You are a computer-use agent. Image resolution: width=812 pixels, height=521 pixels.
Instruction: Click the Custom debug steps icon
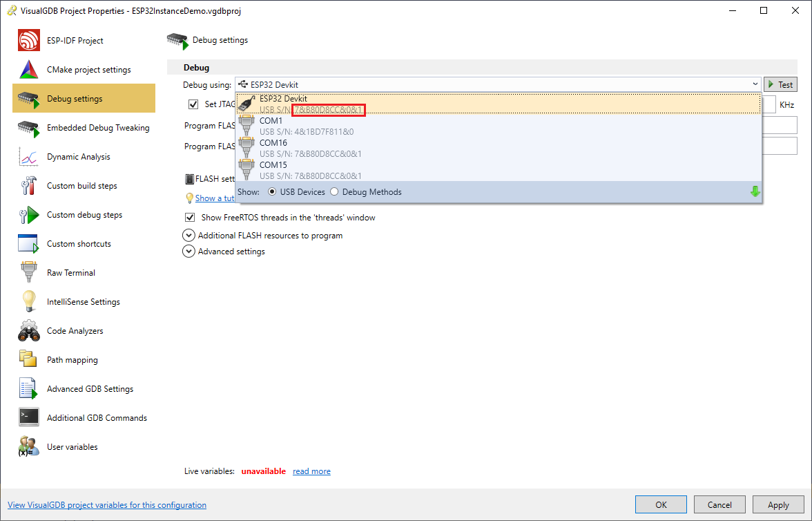tap(29, 215)
